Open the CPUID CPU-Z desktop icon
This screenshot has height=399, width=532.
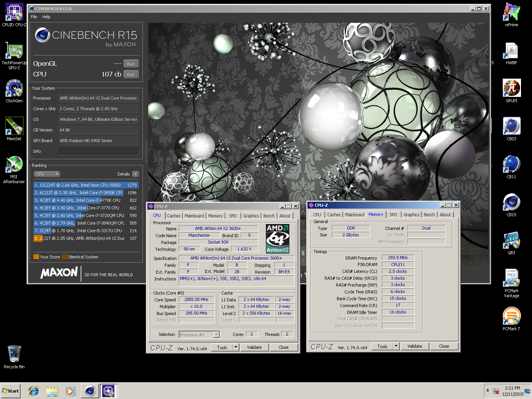14,15
